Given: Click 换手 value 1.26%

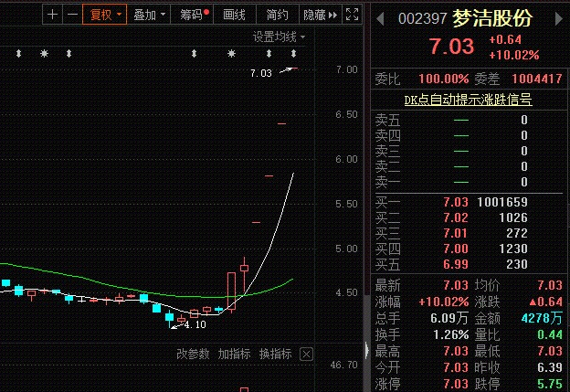Looking at the screenshot, I should tap(450, 335).
